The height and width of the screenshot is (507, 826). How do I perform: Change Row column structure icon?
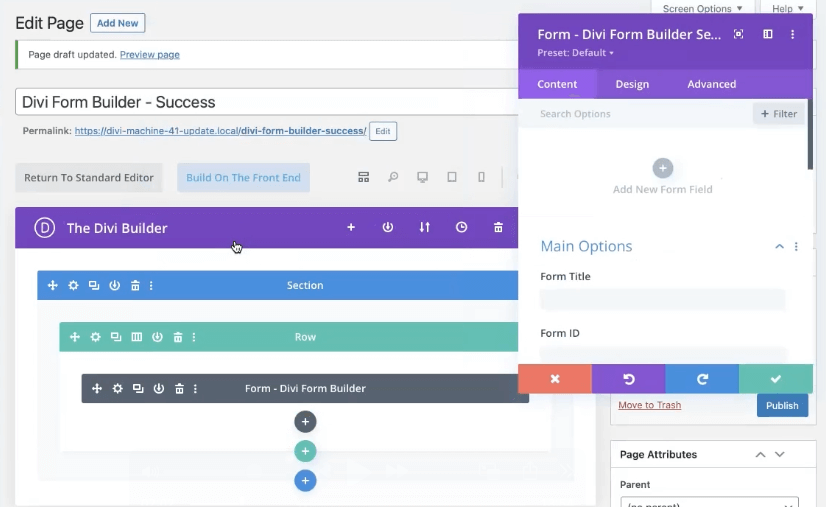(136, 337)
